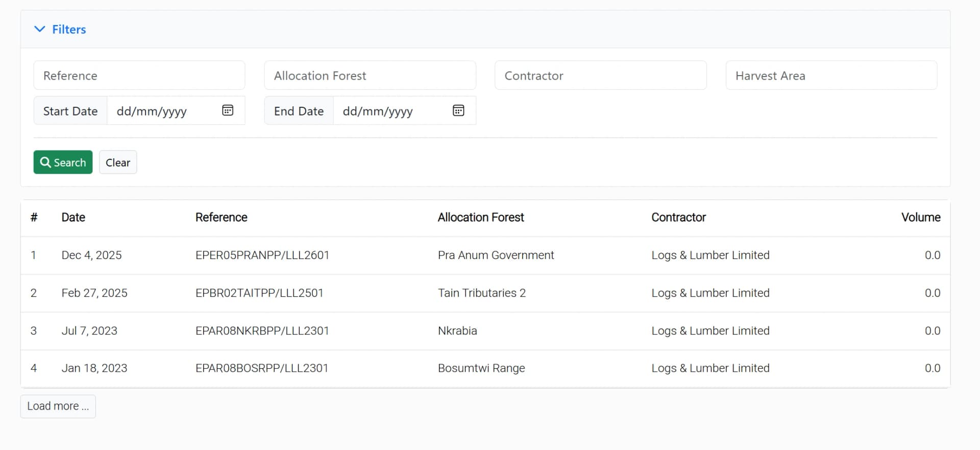Click the Reference filter field
This screenshot has height=450, width=980.
pos(139,76)
